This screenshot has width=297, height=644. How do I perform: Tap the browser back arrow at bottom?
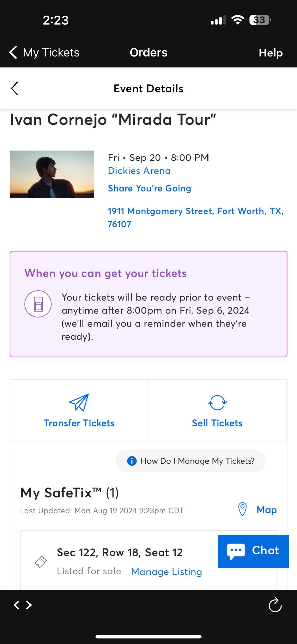[x=16, y=605]
